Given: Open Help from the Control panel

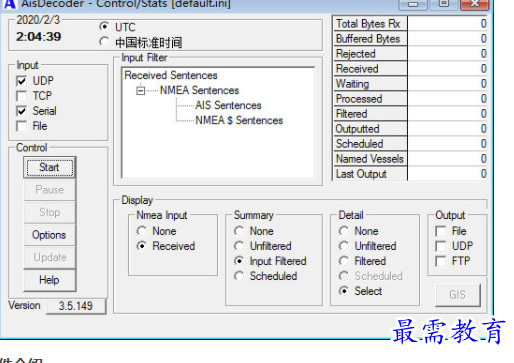Looking at the screenshot, I should (x=50, y=280).
